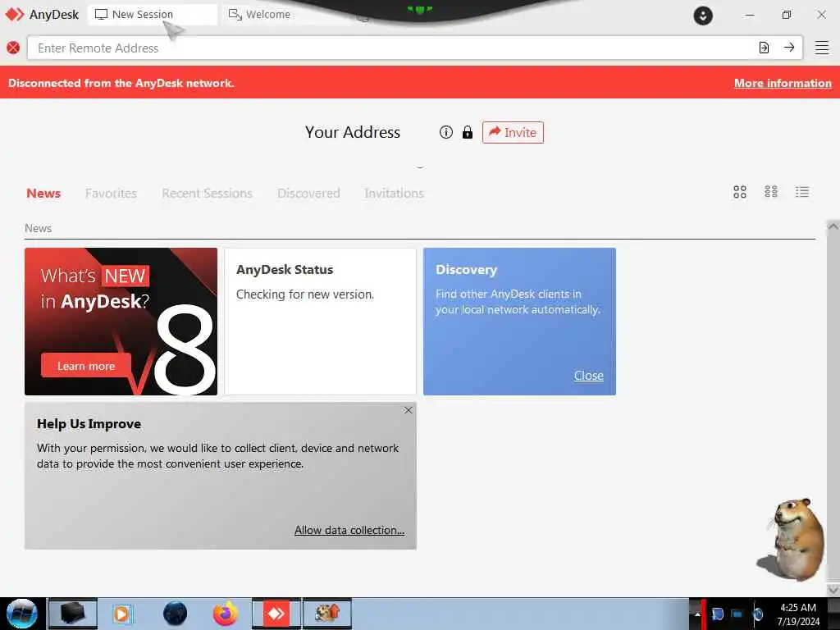Click the taskbar clock showing 4:25 AM
The height and width of the screenshot is (630, 840).
click(798, 614)
